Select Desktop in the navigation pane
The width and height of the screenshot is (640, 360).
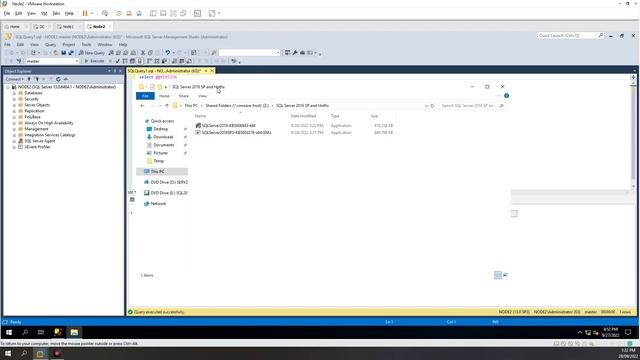[x=161, y=129]
